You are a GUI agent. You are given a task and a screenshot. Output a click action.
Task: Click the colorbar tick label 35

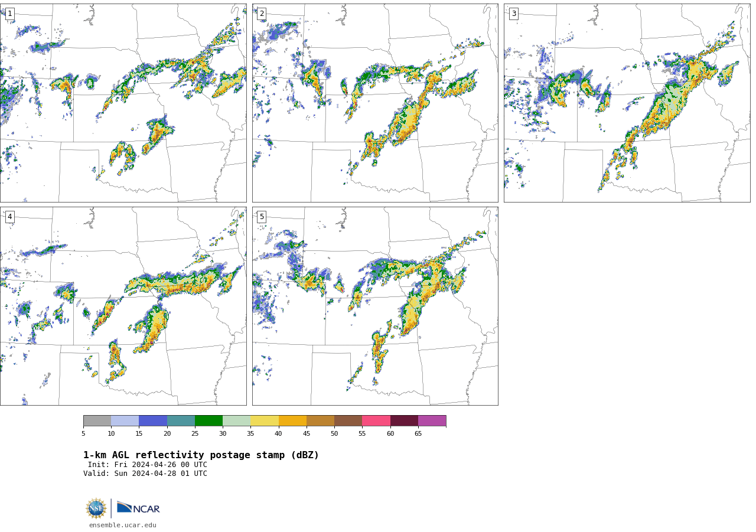[250, 434]
